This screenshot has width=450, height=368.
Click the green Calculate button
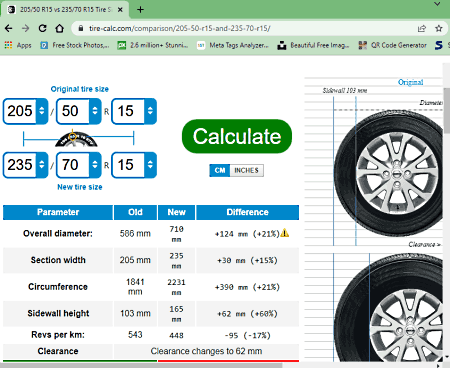click(x=237, y=136)
